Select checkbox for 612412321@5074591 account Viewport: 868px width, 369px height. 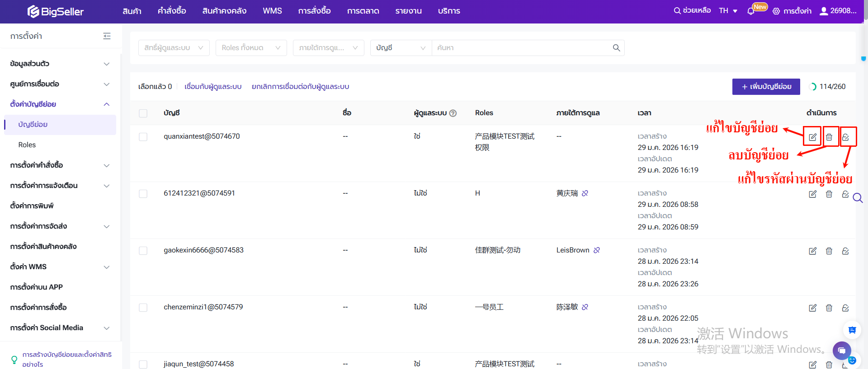click(x=143, y=194)
